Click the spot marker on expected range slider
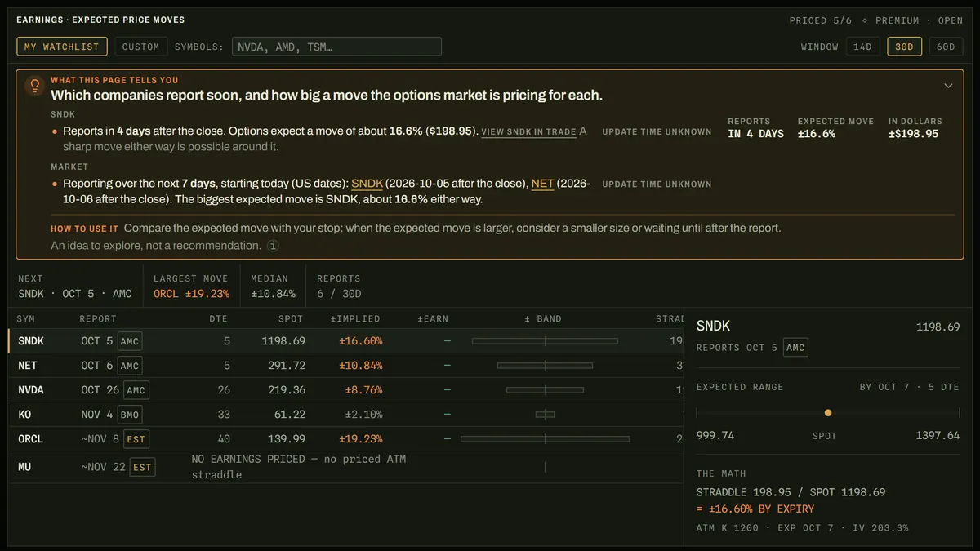Viewport: 980px width, 551px height. tap(828, 413)
